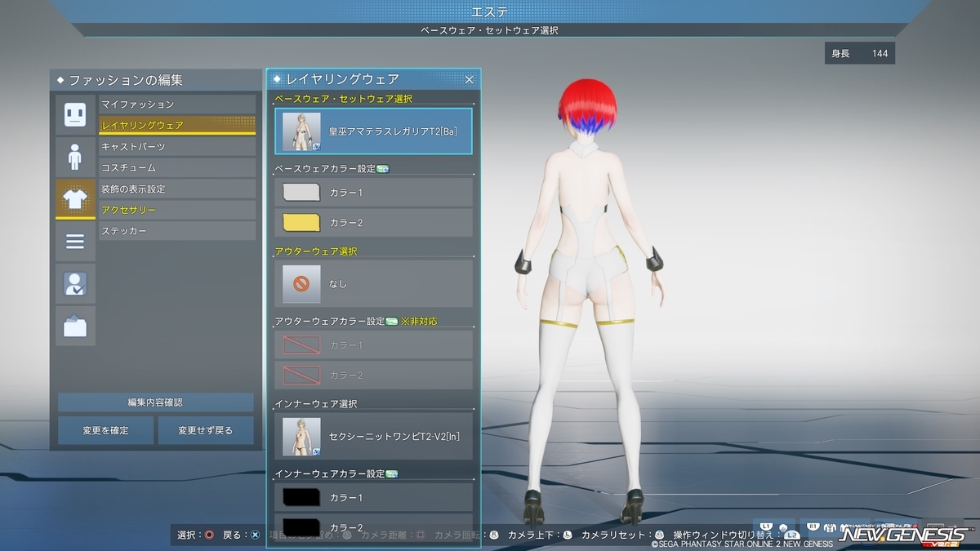Open キャストパーツ menu entry
Viewport: 980px width, 551px height.
tap(177, 147)
